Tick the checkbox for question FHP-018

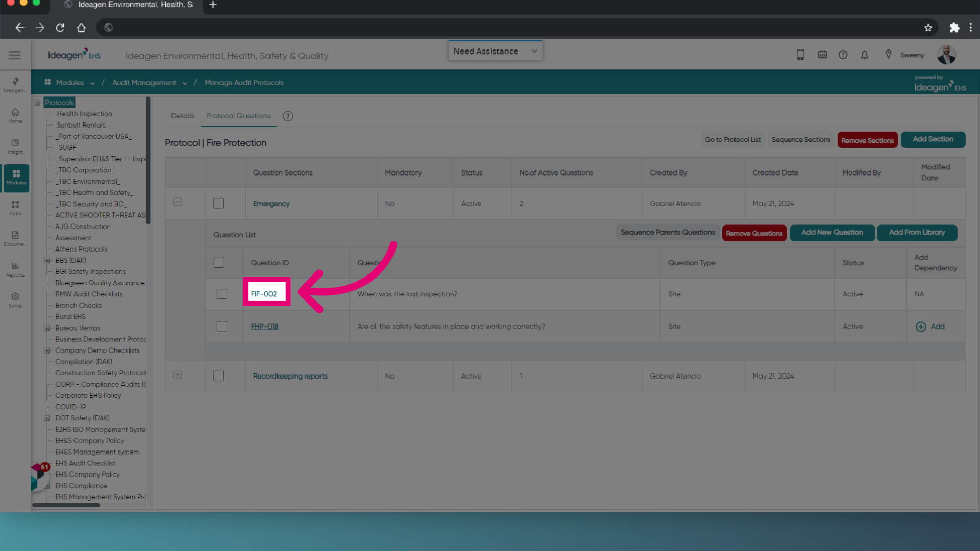click(x=222, y=327)
